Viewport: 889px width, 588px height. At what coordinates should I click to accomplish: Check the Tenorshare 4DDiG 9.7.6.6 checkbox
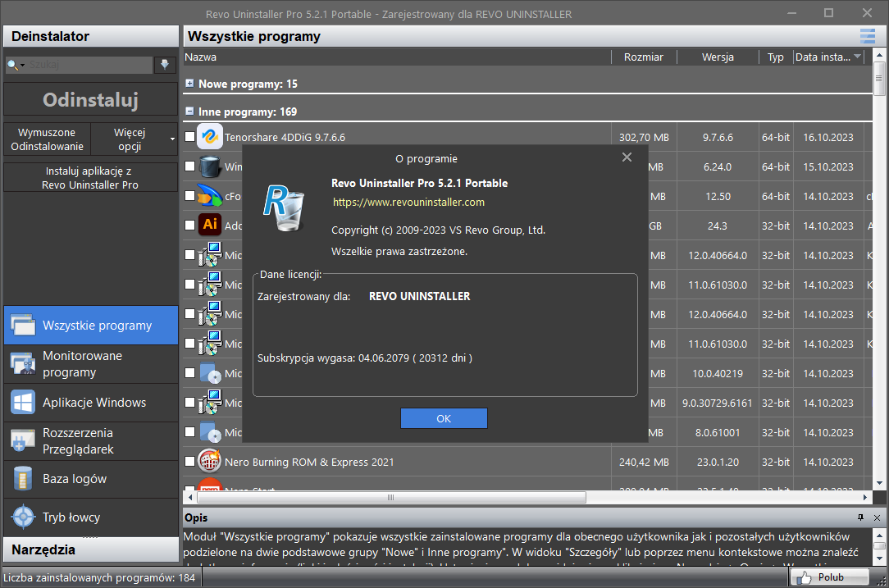click(190, 137)
